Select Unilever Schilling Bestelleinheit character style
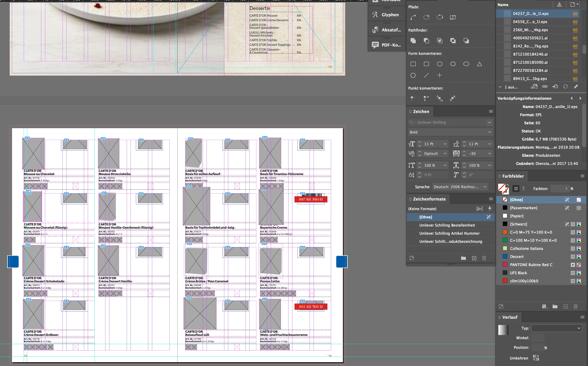Image resolution: width=588 pixels, height=366 pixels. pyautogui.click(x=447, y=225)
